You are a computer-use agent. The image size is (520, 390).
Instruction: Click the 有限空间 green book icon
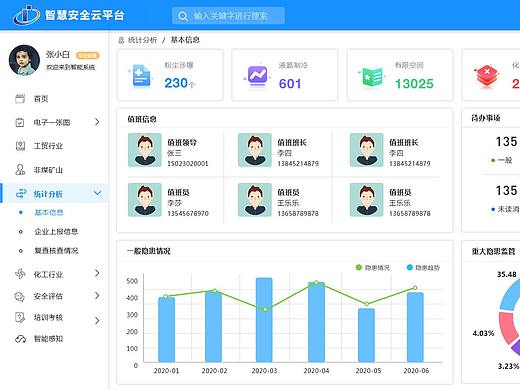(x=372, y=77)
